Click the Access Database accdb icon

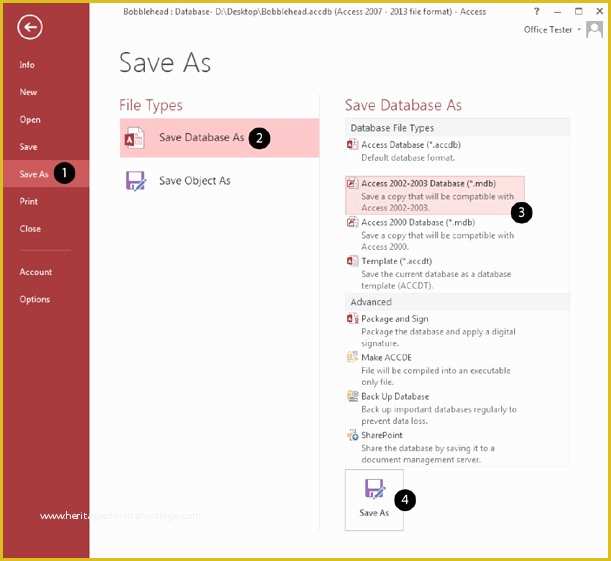pos(352,145)
